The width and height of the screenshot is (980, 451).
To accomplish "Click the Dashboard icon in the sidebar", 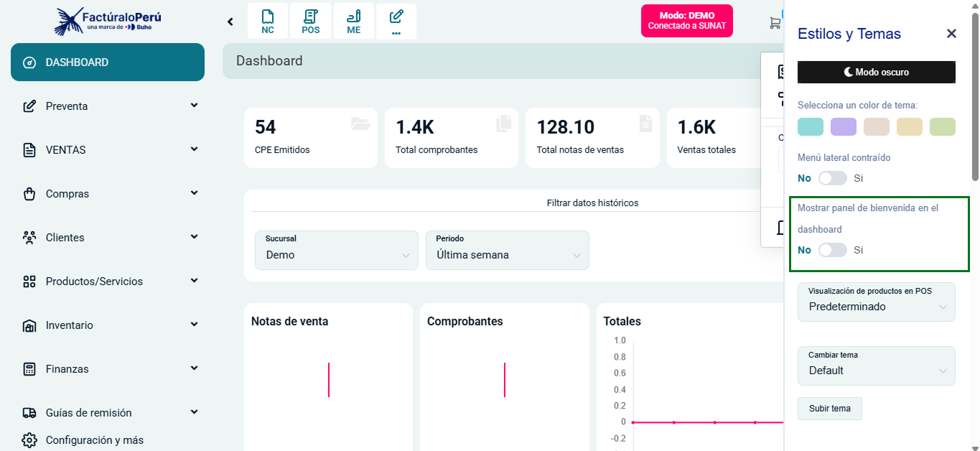I will [x=29, y=62].
